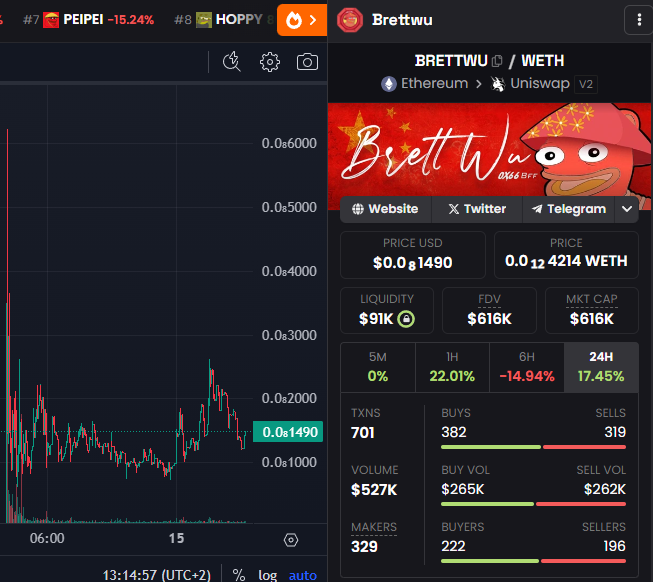Click the PRICE USD box

point(413,255)
